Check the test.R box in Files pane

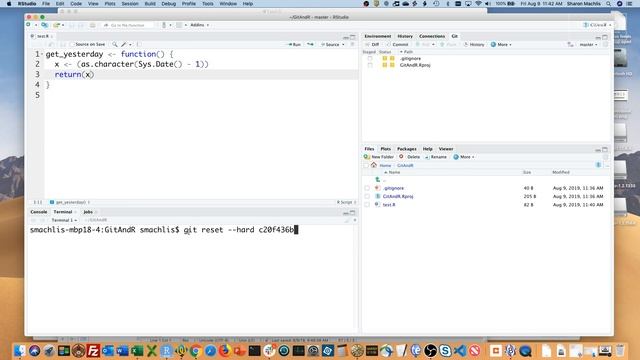(x=367, y=204)
